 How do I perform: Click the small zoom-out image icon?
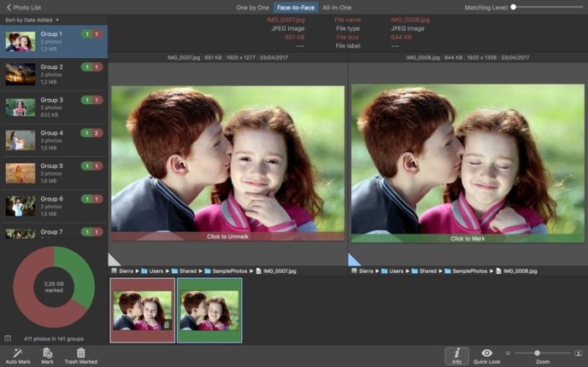[x=507, y=354]
